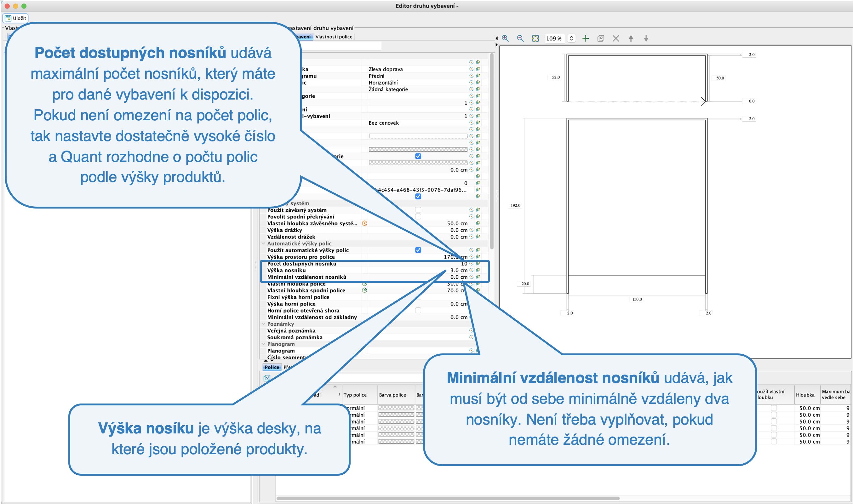Enable Použít závěsný systém checkbox
The width and height of the screenshot is (853, 504).
click(418, 210)
